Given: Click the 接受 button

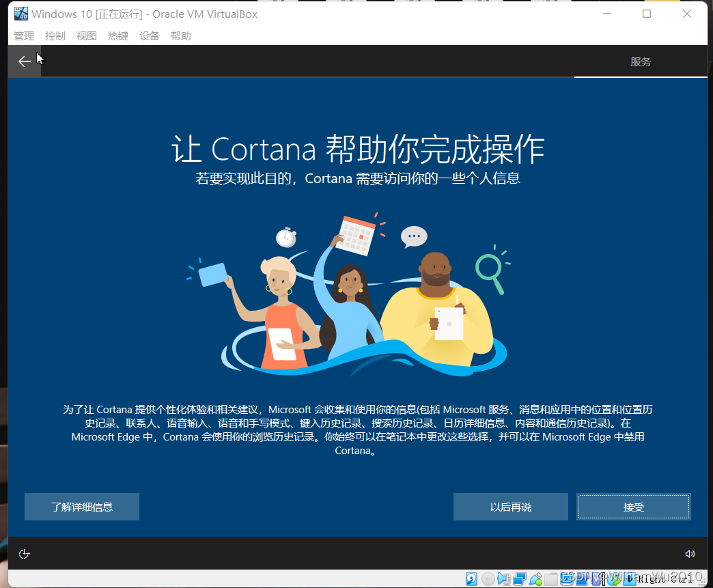Looking at the screenshot, I should pyautogui.click(x=634, y=507).
